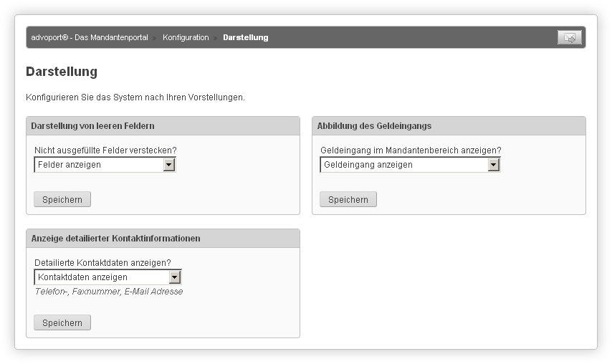612x364 pixels.
Task: Click the label 'Nicht ausgefüllte Felder verstecken?'
Action: [105, 150]
